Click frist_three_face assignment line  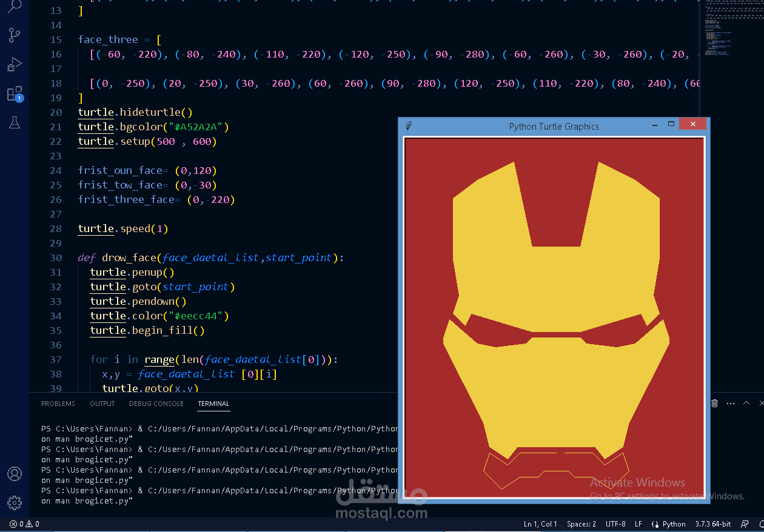click(x=156, y=199)
